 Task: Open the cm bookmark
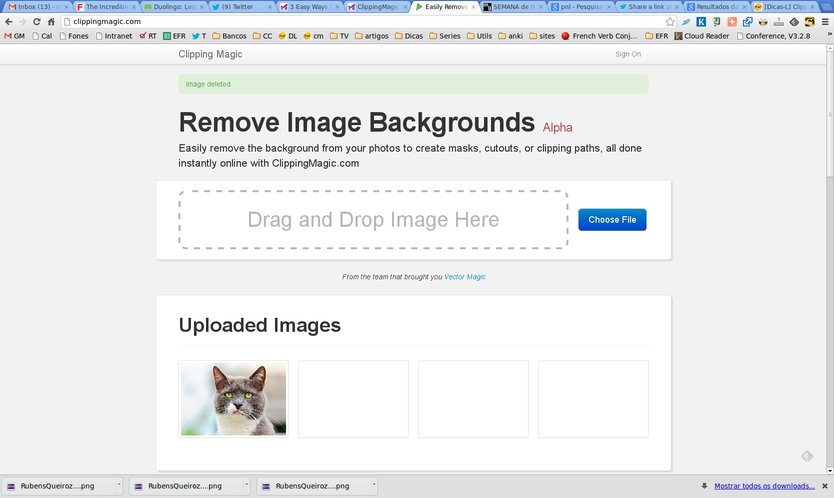(x=313, y=36)
